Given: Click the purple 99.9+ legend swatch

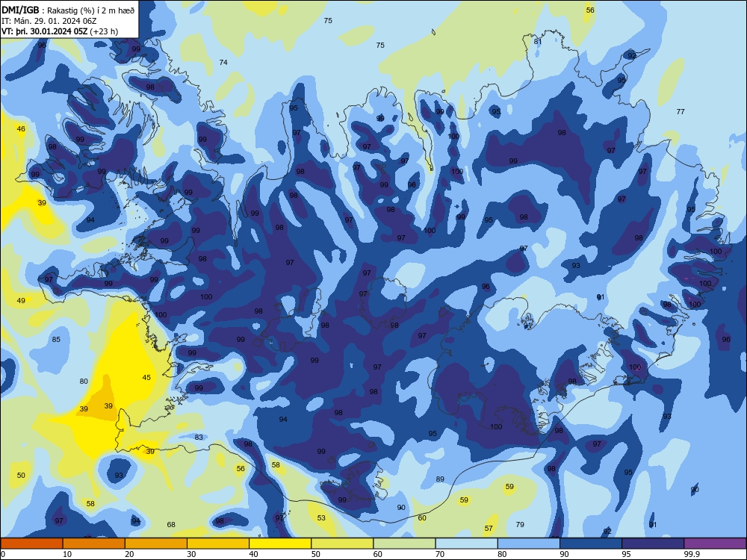Looking at the screenshot, I should pyautogui.click(x=715, y=544).
